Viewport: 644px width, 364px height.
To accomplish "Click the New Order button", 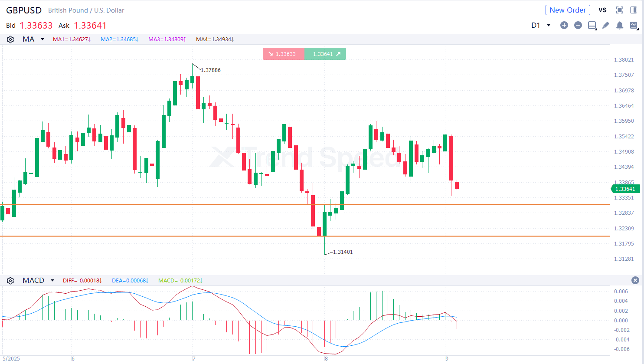I will click(568, 10).
